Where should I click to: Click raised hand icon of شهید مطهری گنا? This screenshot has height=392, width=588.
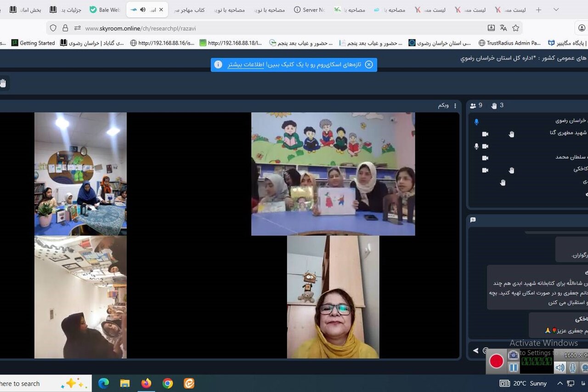pos(511,134)
